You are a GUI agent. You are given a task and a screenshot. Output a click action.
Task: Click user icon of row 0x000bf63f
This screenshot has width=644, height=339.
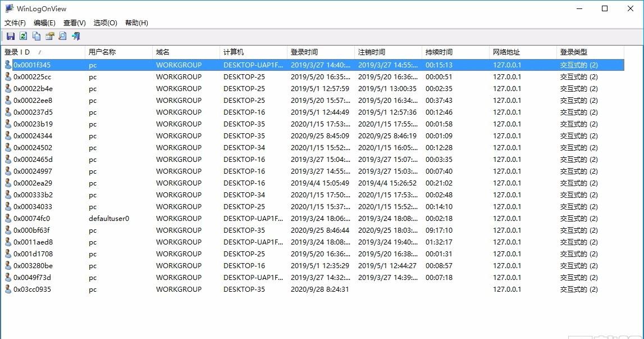[x=8, y=230]
